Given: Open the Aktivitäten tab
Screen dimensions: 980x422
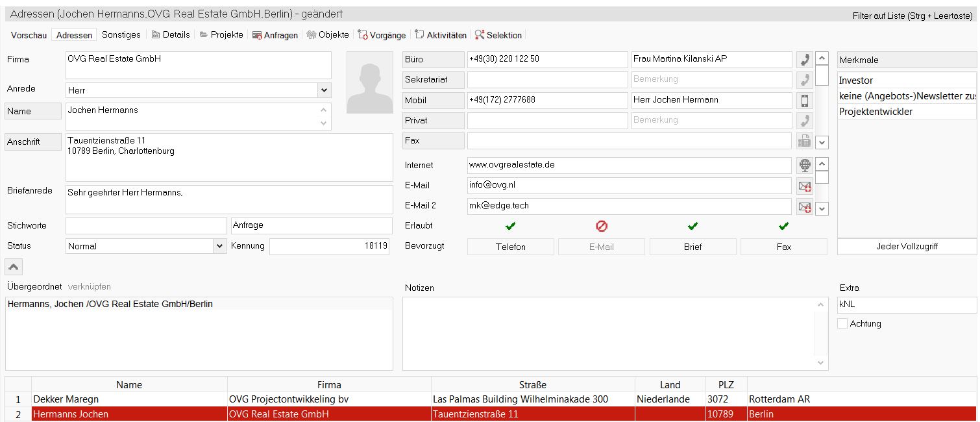Looking at the screenshot, I should [441, 35].
